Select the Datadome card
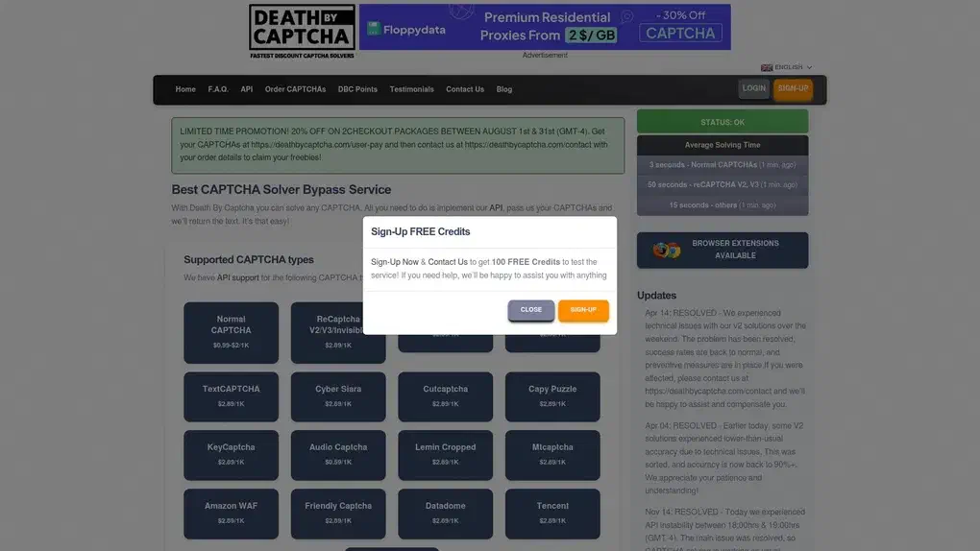980x551 pixels. pyautogui.click(x=445, y=514)
